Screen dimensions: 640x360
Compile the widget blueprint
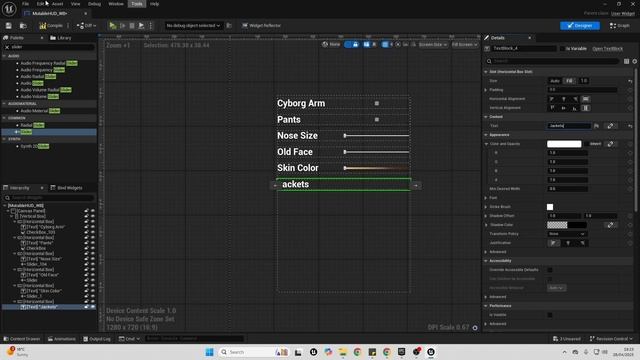click(51, 26)
